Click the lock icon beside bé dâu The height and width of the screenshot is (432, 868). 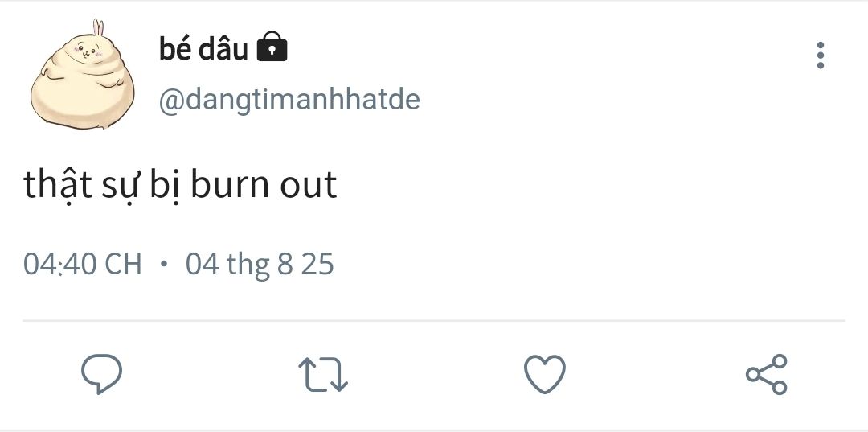tap(271, 49)
